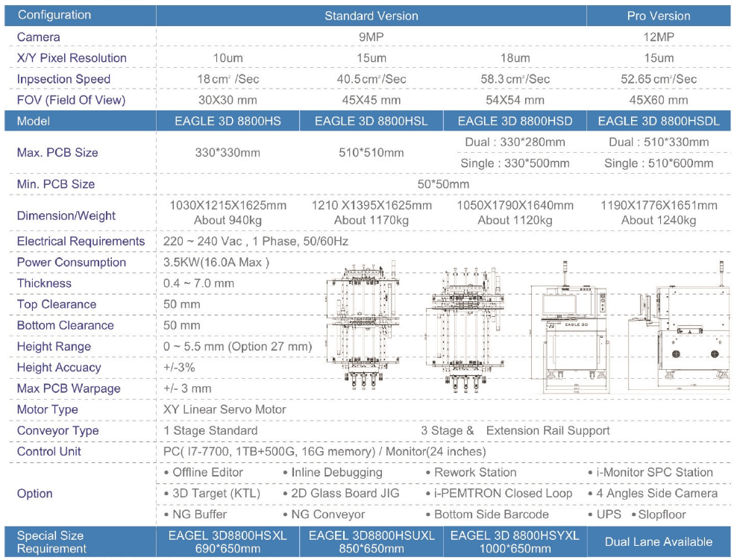Select the Configuration header cell
This screenshot has height=560, width=737.
(54, 16)
